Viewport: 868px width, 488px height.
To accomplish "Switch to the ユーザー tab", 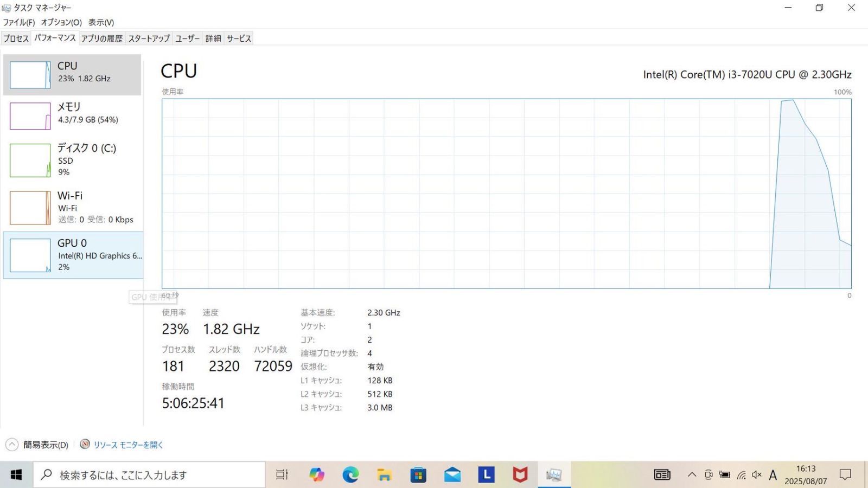I will [187, 38].
